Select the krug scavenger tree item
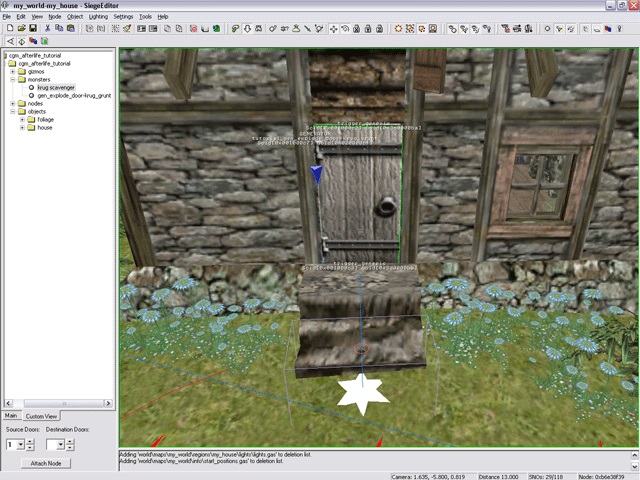Screen dimensions: 640x480 tap(56, 87)
